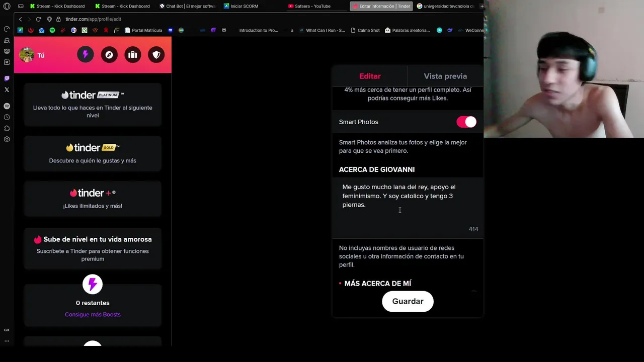This screenshot has width=644, height=362.
Task: Open Palabras aleatorias bookmark
Action: (408, 30)
